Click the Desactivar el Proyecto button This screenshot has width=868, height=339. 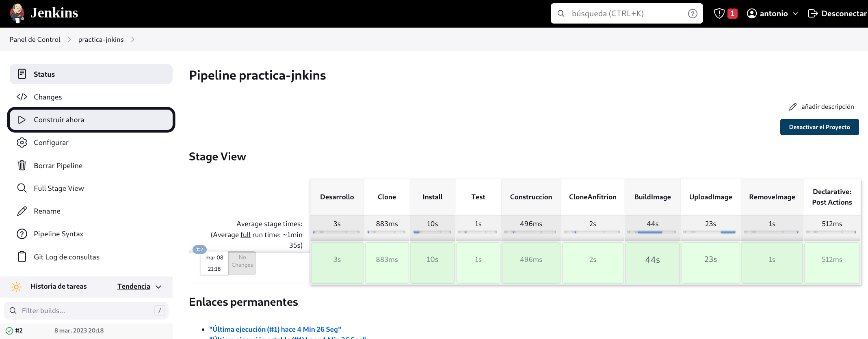(819, 127)
